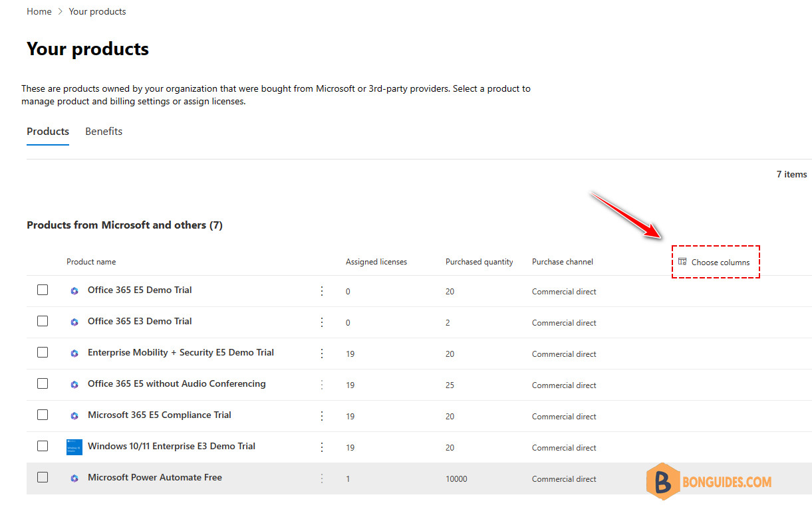
Task: Open Microsoft 365 E5 Compliance Trial product
Action: pyautogui.click(x=160, y=415)
